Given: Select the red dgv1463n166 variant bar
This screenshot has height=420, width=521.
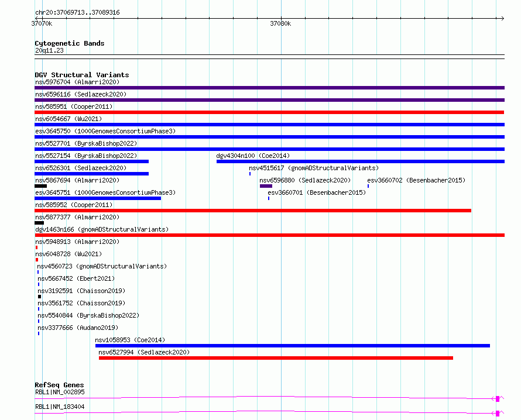Looking at the screenshot, I should click(x=269, y=235).
